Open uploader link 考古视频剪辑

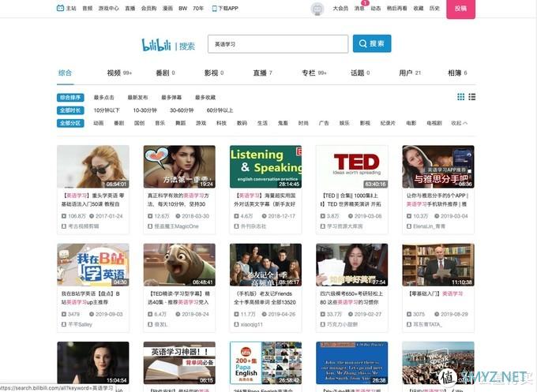coord(84,226)
